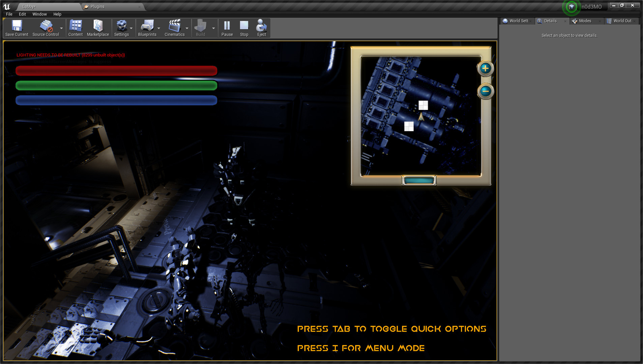Click the lighting needs rebuilt warning text

tap(71, 55)
